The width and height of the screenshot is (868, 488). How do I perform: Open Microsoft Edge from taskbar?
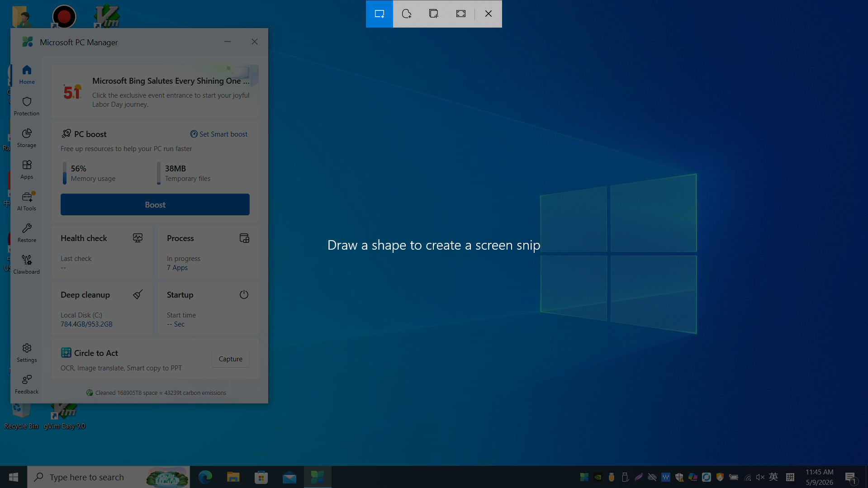point(205,477)
